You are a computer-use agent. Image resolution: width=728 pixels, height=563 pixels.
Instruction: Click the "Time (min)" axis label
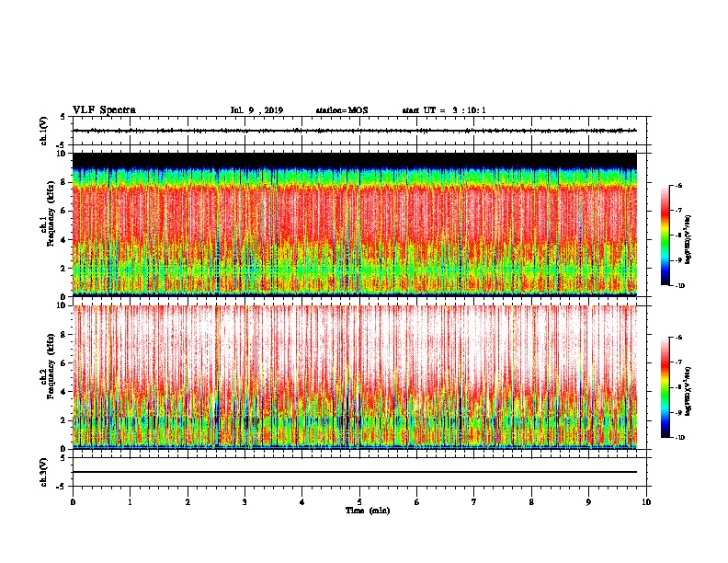(368, 511)
